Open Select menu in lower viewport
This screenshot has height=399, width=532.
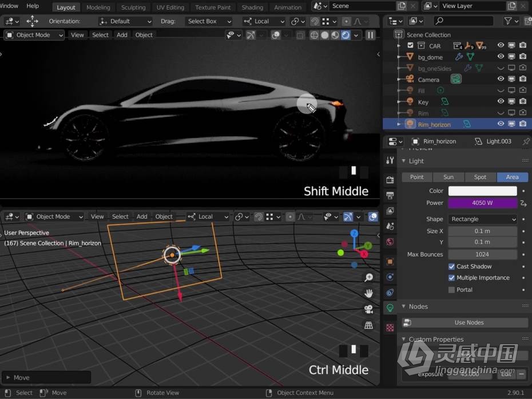pyautogui.click(x=120, y=216)
